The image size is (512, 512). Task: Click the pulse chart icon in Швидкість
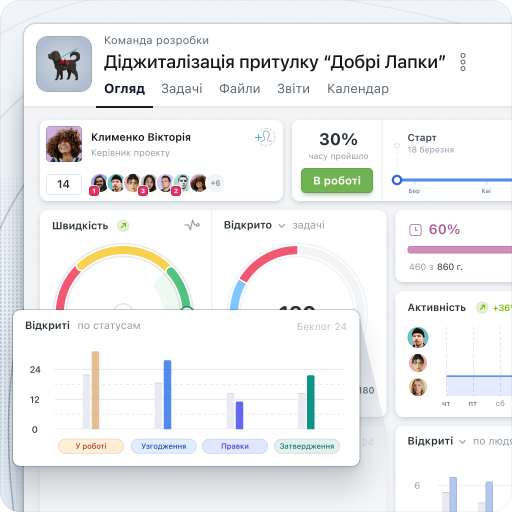[x=192, y=225]
